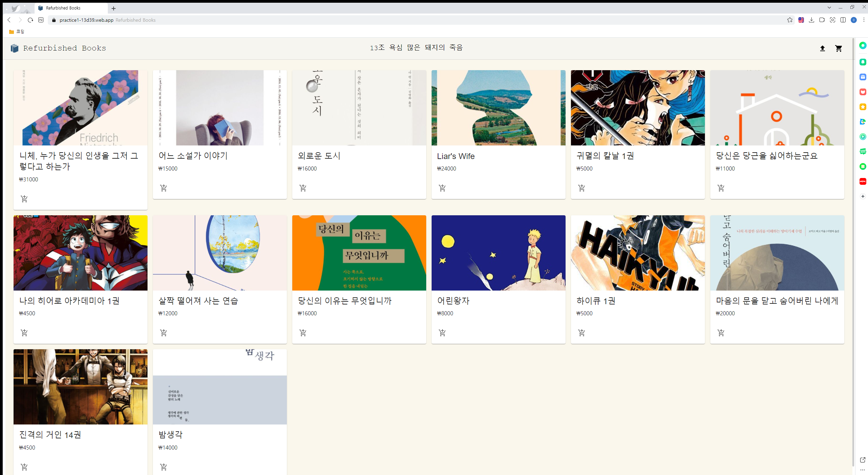
Task: Click the NOW. icon in the sidebar
Action: [863, 181]
